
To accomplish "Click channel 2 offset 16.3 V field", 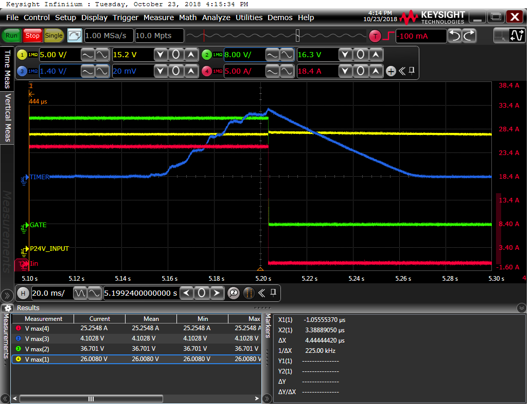I will tap(316, 55).
